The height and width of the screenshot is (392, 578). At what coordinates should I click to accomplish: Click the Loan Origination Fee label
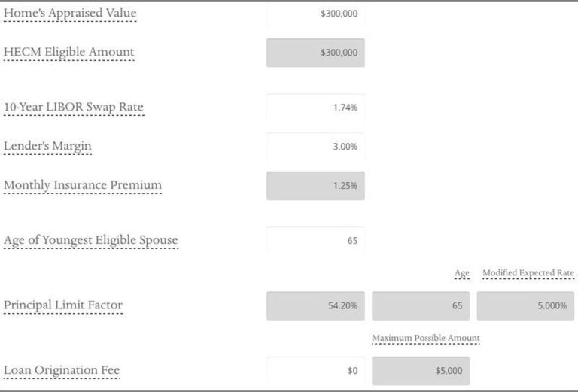pyautogui.click(x=62, y=370)
